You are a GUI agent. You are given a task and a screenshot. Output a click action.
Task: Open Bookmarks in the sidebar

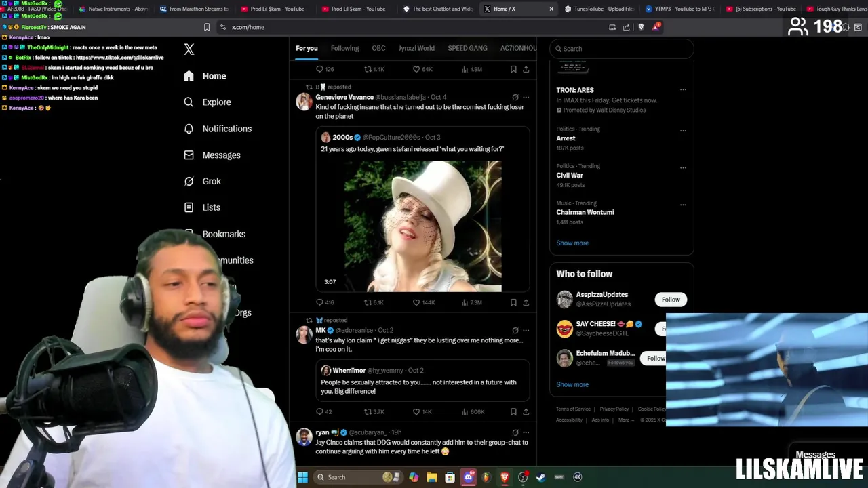coord(223,234)
